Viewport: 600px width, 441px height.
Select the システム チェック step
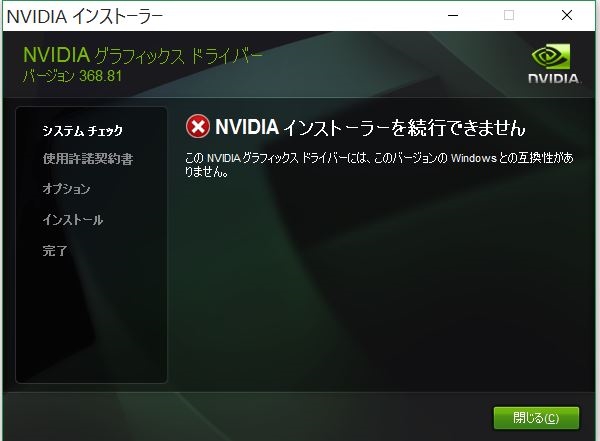pyautogui.click(x=82, y=131)
